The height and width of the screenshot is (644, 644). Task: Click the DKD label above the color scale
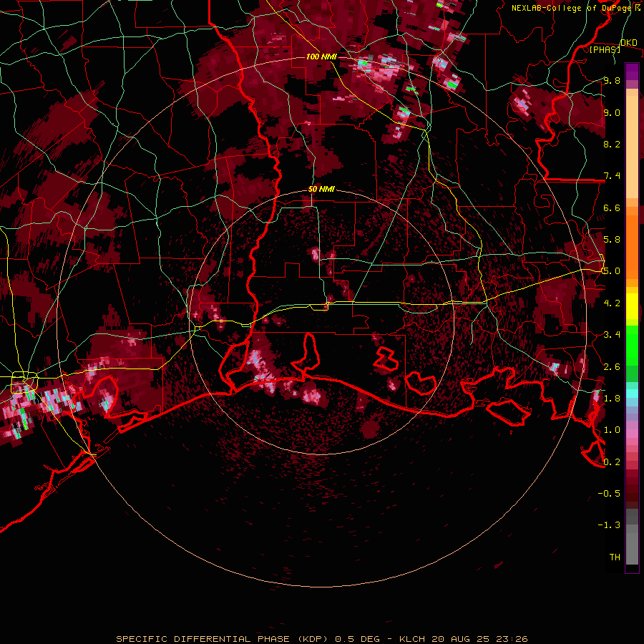(x=628, y=43)
